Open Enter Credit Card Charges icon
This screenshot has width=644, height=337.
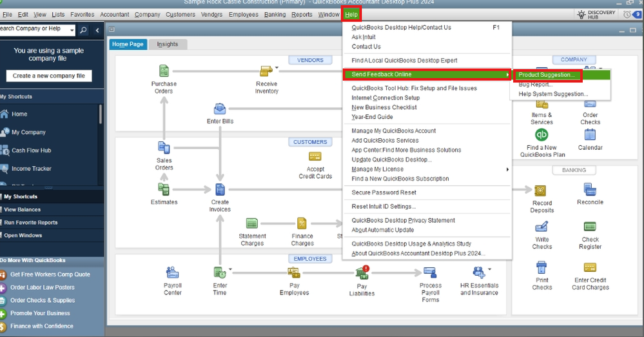[x=590, y=267]
